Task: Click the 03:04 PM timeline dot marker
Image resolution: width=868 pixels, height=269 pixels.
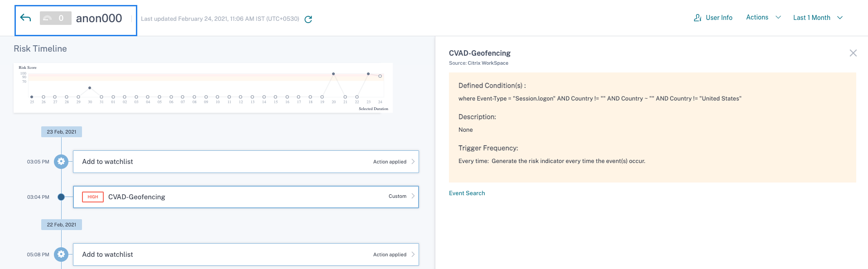Action: [61, 197]
